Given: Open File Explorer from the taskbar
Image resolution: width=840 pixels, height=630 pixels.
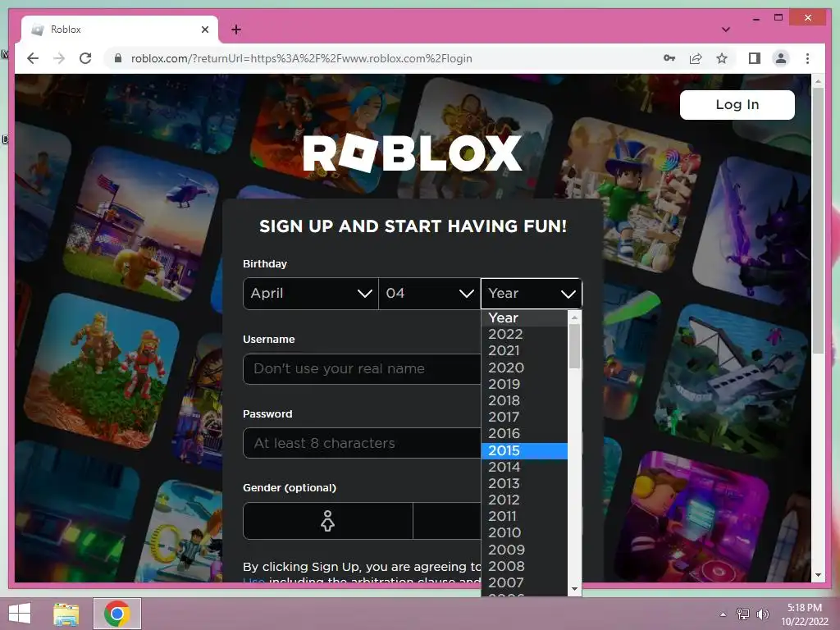Looking at the screenshot, I should tap(66, 614).
